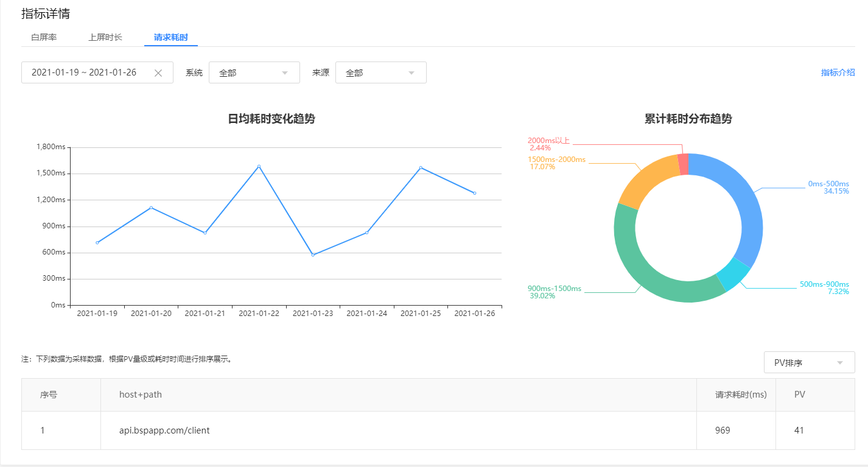Switch to the 上屏时长 tab
The width and height of the screenshot is (868, 467).
tap(106, 37)
